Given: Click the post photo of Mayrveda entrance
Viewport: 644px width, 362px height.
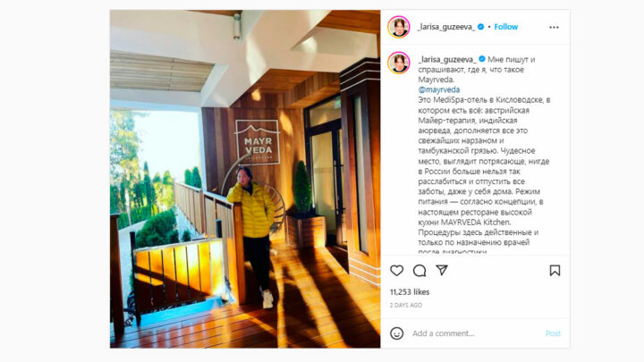Looking at the screenshot, I should 245,179.
